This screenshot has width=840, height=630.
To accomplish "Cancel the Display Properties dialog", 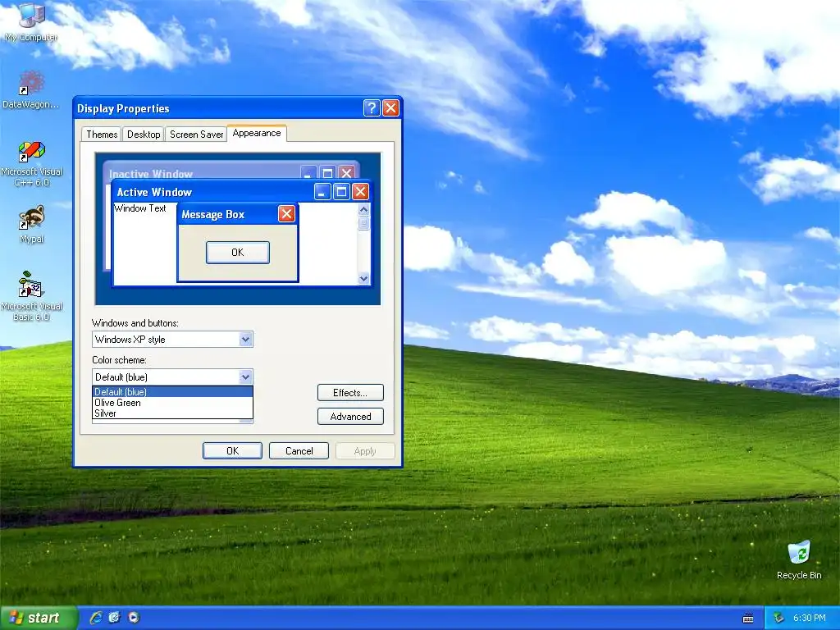I will 299,451.
